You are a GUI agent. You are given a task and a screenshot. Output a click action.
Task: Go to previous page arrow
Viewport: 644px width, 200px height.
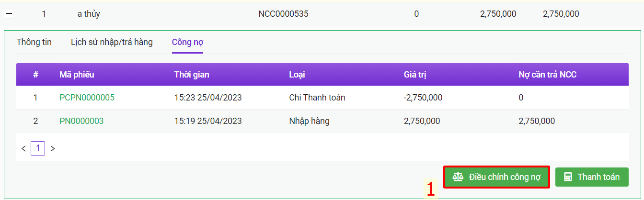click(x=23, y=149)
